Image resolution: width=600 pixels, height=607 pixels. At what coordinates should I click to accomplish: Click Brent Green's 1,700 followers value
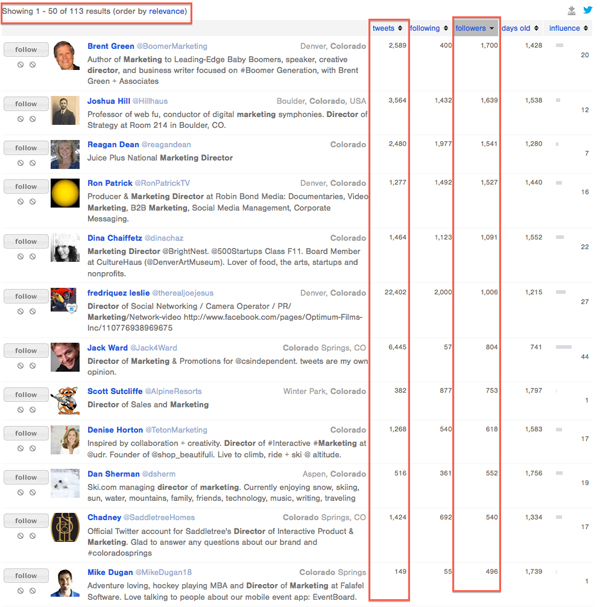point(489,45)
